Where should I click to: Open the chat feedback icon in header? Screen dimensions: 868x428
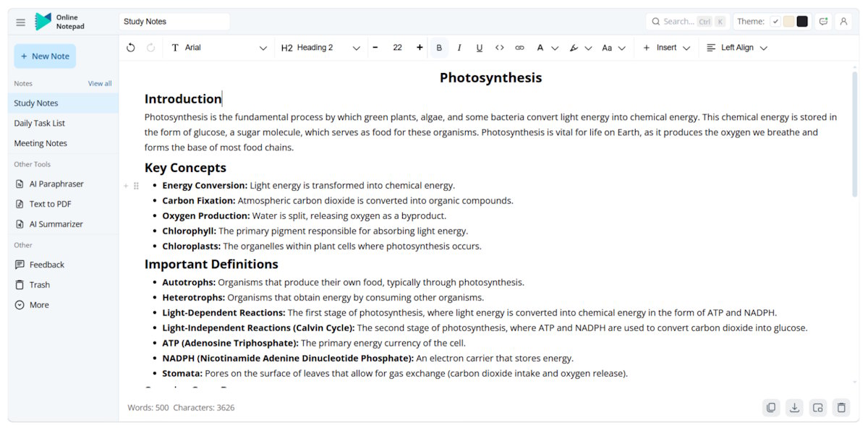[x=823, y=22]
